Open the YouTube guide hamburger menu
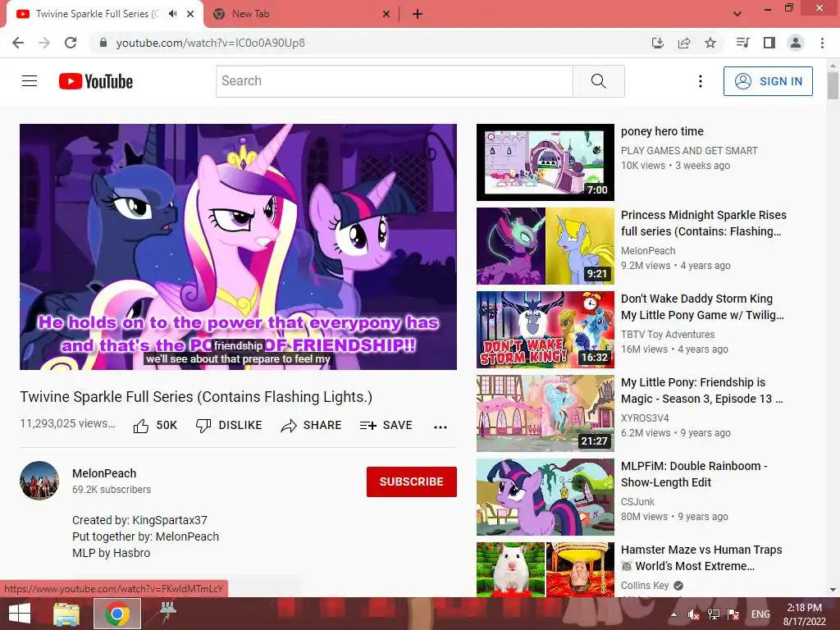This screenshot has width=840, height=630. [30, 81]
